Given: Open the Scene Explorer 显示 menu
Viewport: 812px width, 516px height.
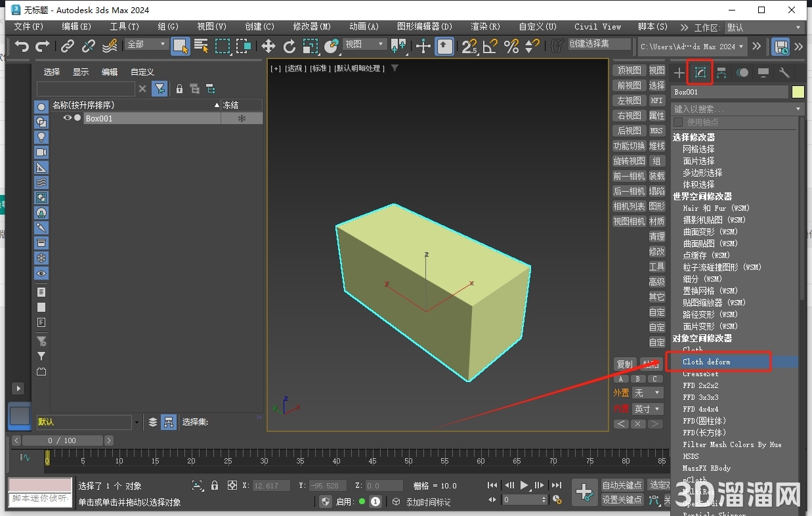Looking at the screenshot, I should tap(81, 72).
